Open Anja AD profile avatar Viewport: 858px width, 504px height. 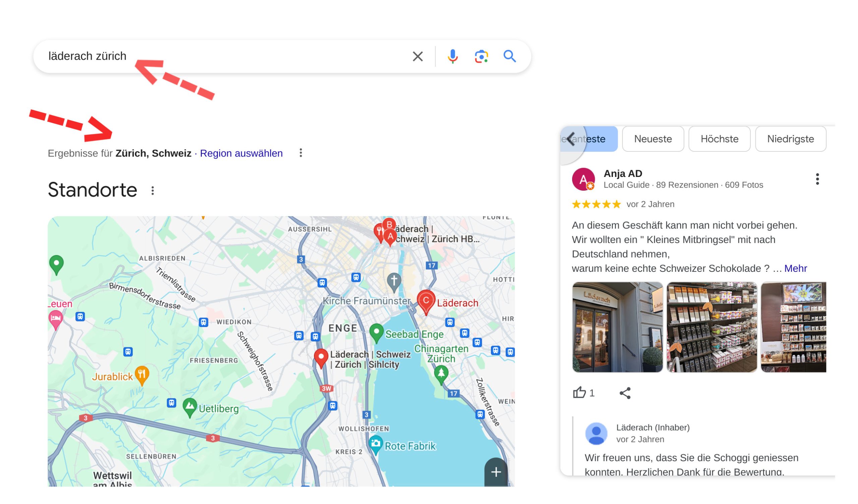pyautogui.click(x=583, y=179)
